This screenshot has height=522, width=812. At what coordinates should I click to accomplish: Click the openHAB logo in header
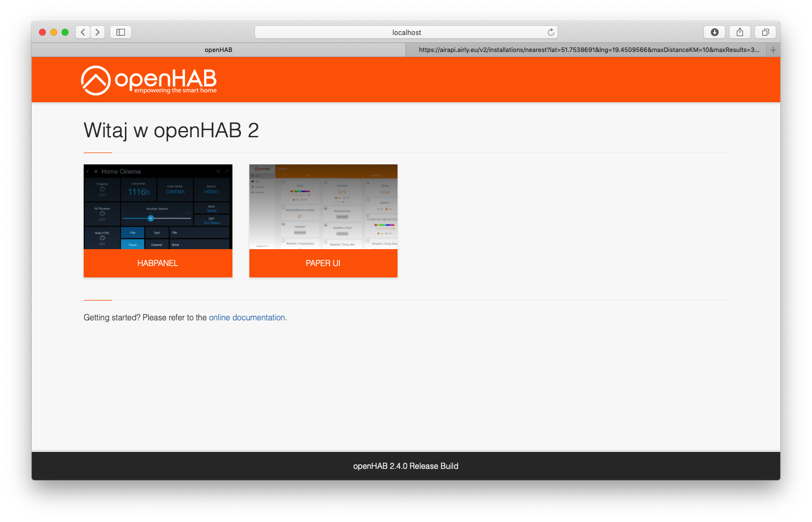click(149, 80)
